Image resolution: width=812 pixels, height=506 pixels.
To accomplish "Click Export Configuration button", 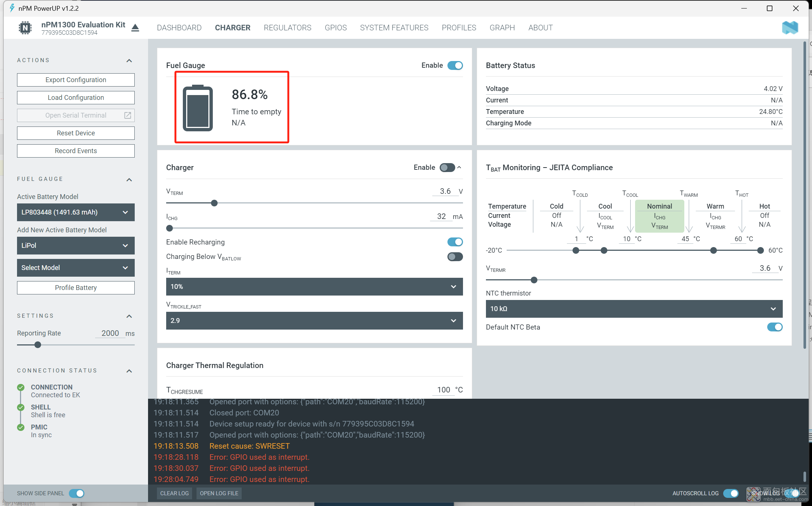I will (76, 80).
